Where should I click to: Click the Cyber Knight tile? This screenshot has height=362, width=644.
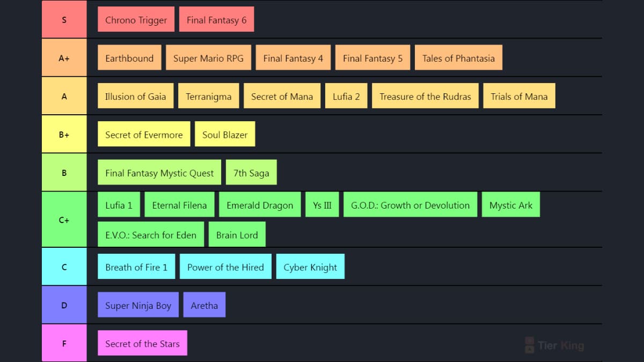[x=310, y=267]
